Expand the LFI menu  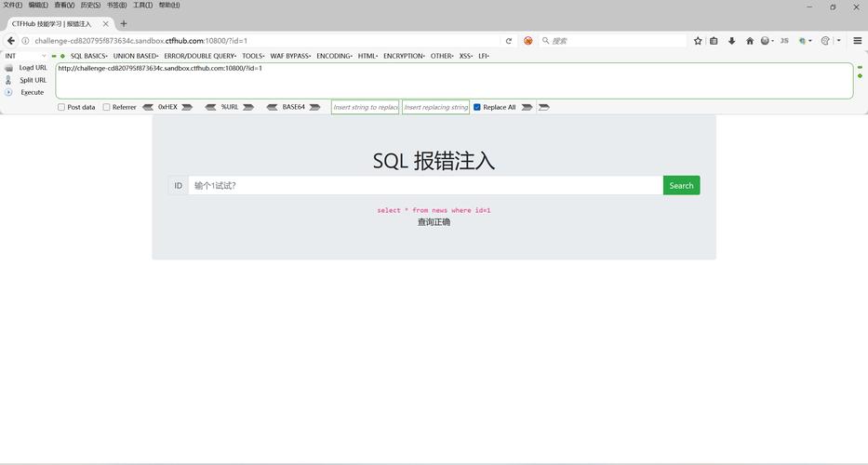(484, 56)
